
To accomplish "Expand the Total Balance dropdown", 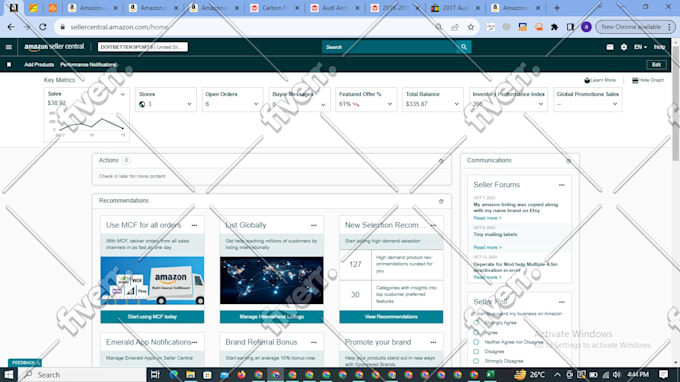I will (456, 104).
